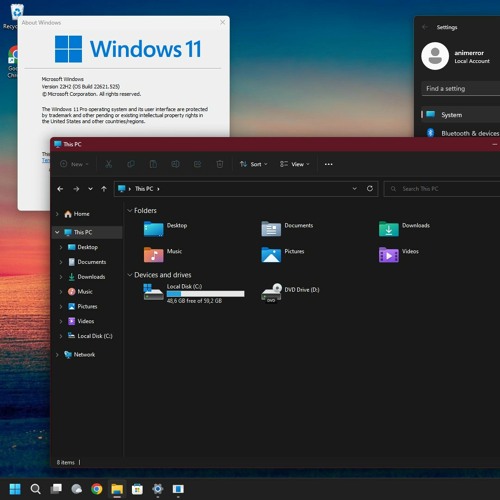The image size is (500, 500).
Task: Refresh the This PC view
Action: point(370,189)
